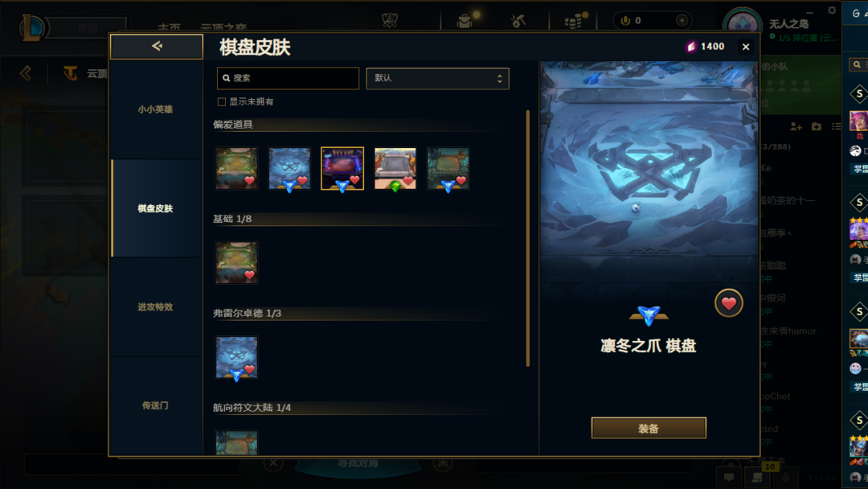This screenshot has width=868, height=489.
Task: Open the 默认 sort dropdown
Action: 437,79
